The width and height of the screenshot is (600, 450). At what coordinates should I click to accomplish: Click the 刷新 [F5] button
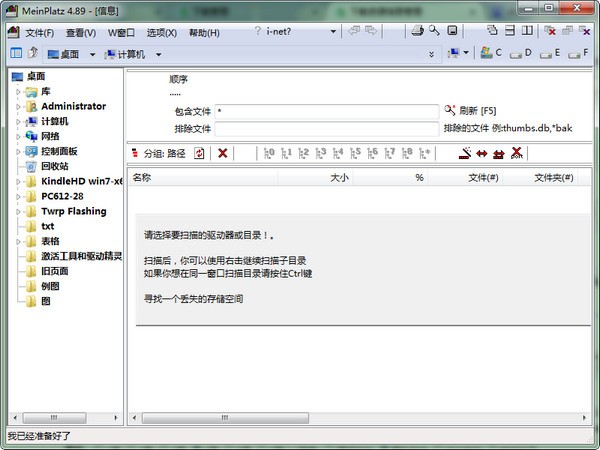pos(470,111)
